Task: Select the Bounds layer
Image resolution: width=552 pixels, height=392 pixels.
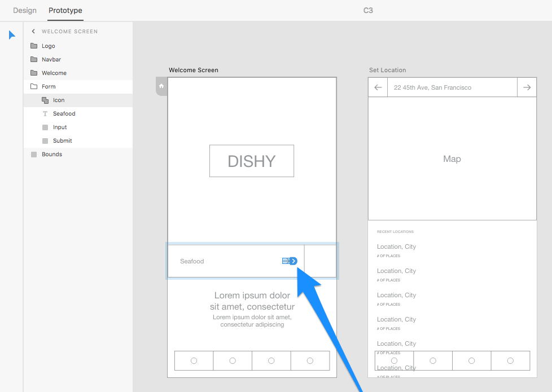Action: click(51, 154)
